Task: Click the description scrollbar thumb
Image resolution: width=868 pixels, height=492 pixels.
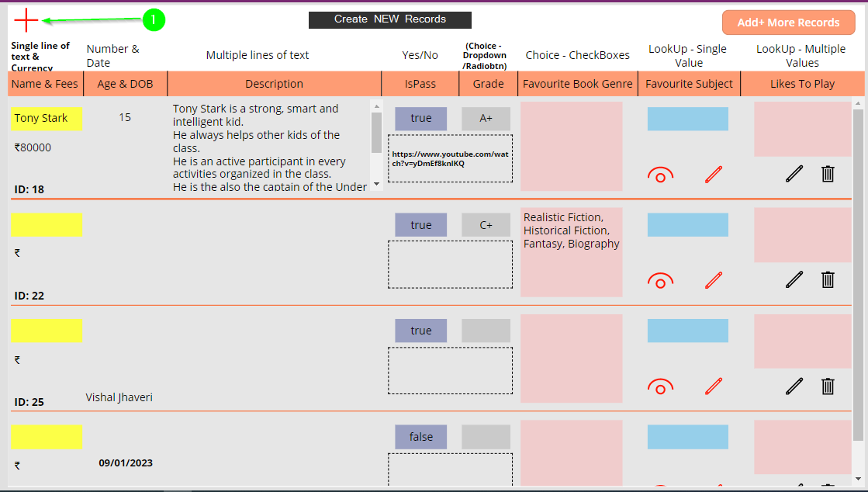Action: point(376,133)
